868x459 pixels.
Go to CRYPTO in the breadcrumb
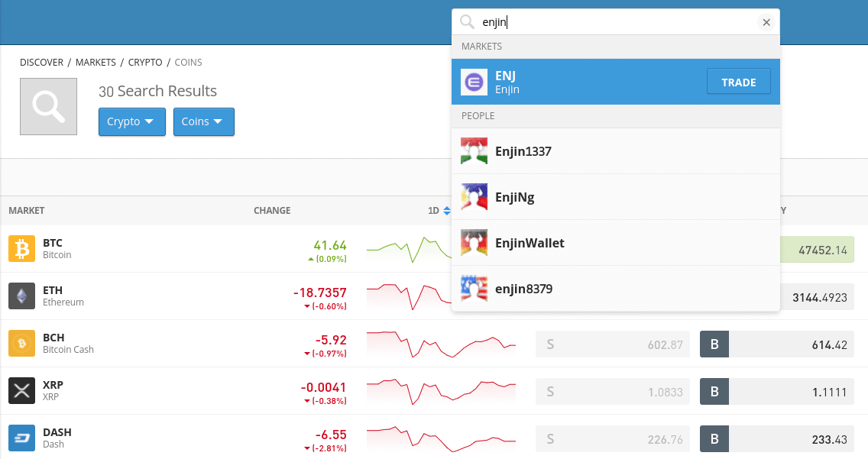pyautogui.click(x=145, y=63)
